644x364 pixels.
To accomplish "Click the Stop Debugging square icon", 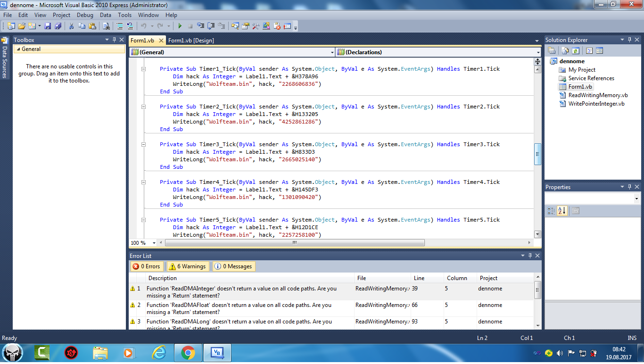I will coord(190,26).
